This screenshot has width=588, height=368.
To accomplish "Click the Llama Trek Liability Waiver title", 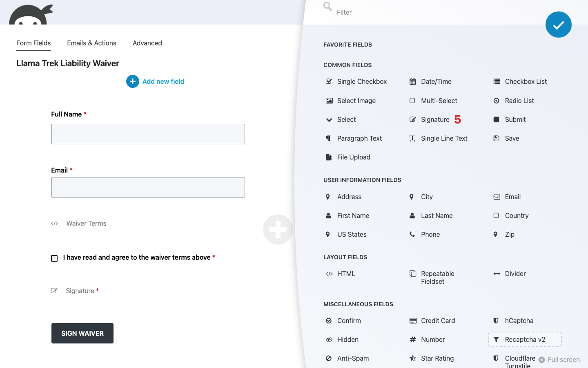I will 68,63.
